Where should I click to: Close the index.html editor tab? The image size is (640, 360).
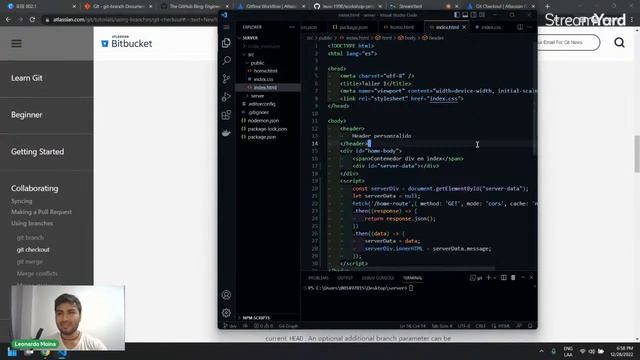click(464, 27)
